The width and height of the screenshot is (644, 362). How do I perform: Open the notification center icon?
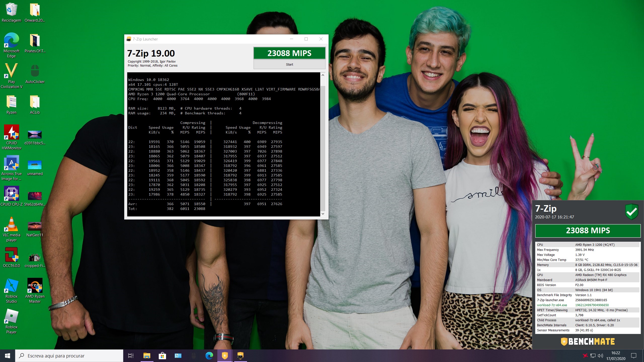pyautogui.click(x=634, y=356)
